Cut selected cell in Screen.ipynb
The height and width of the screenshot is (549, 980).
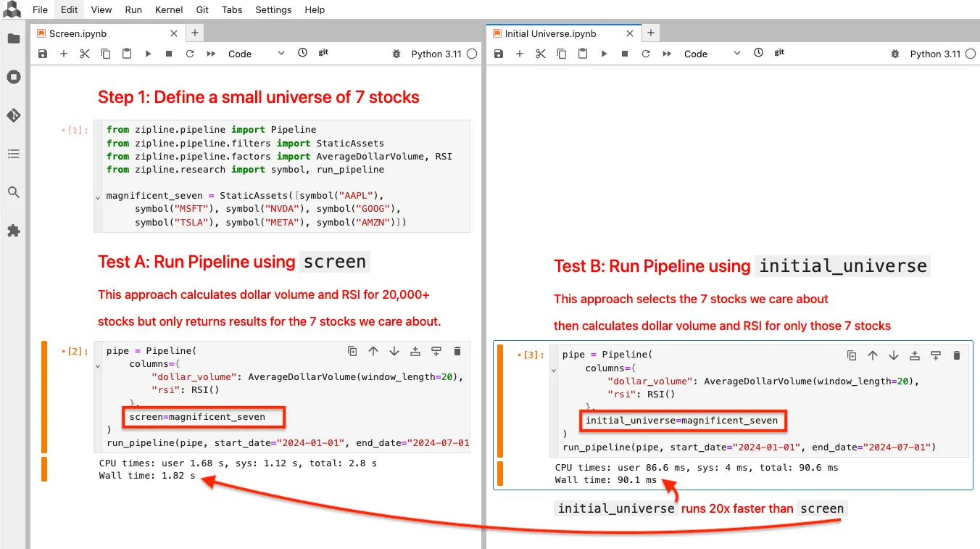click(85, 54)
